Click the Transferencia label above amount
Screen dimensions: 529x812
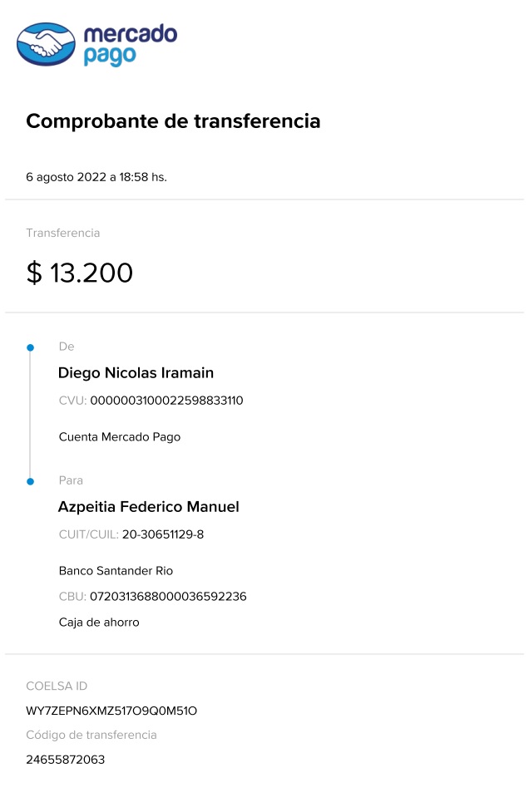click(63, 234)
